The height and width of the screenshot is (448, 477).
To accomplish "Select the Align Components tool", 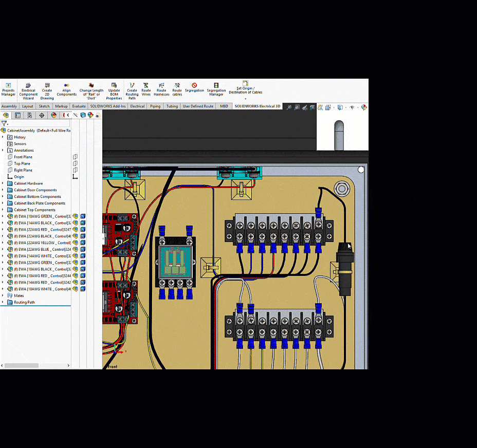I will click(x=66, y=89).
